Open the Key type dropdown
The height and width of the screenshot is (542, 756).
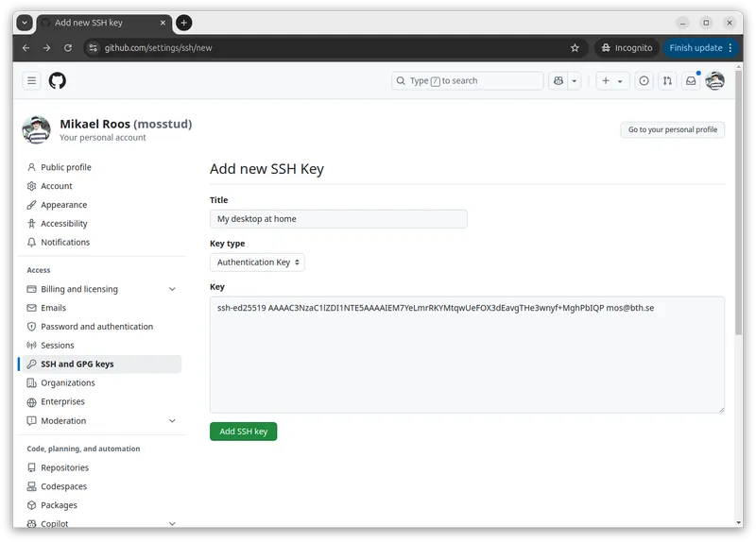[x=257, y=263]
